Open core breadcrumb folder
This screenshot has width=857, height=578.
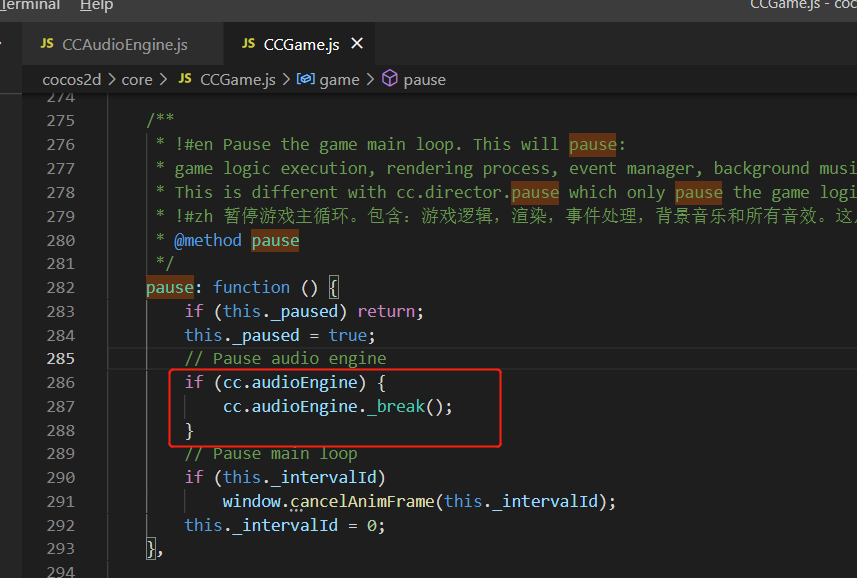pos(137,80)
